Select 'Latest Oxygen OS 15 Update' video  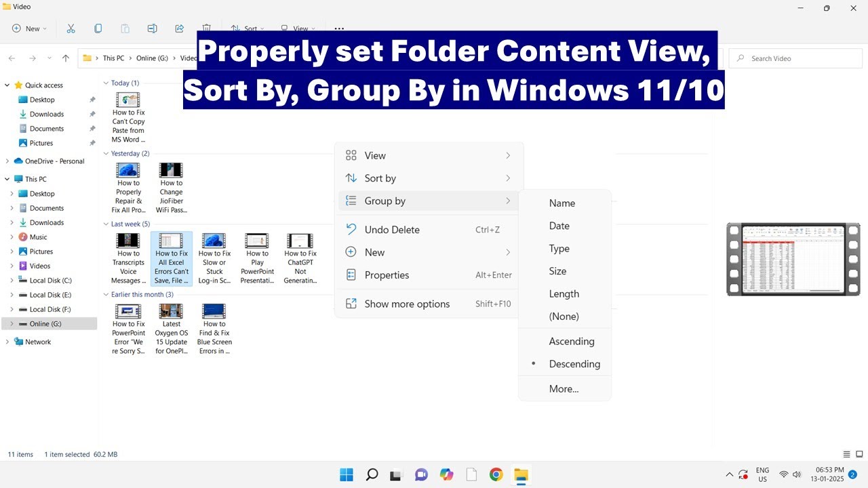172,329
